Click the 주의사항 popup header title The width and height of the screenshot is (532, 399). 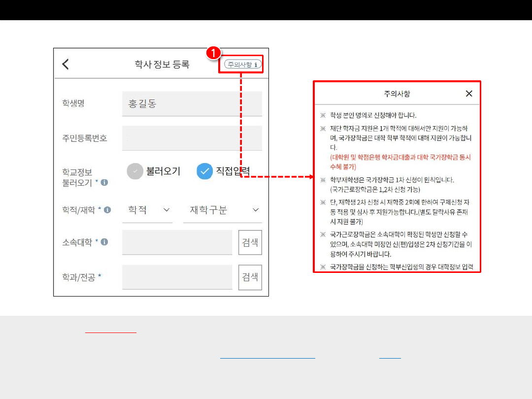(x=397, y=94)
